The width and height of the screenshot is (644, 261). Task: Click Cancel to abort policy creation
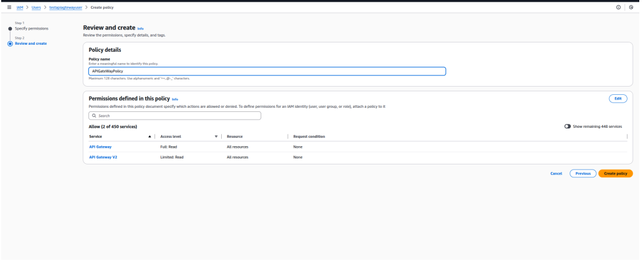(x=556, y=173)
